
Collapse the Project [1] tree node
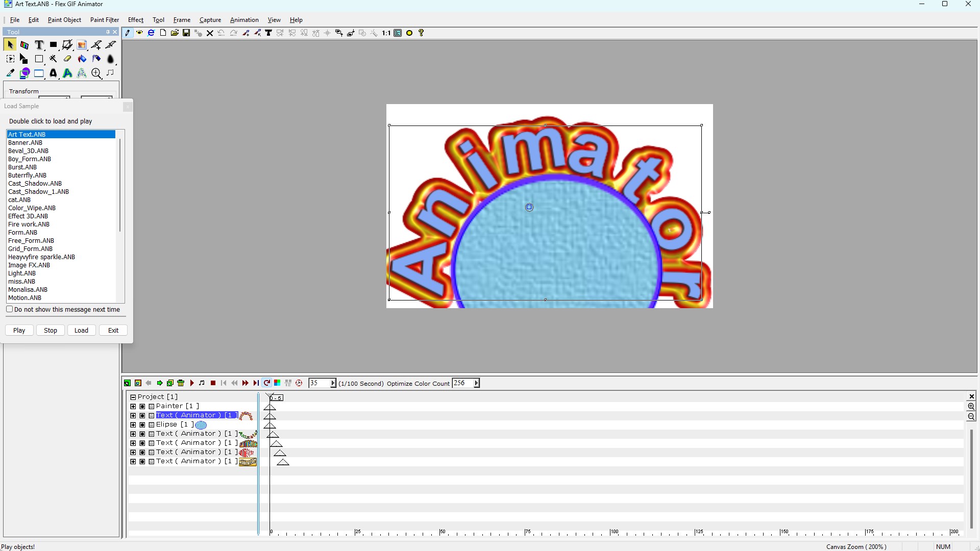tap(133, 397)
